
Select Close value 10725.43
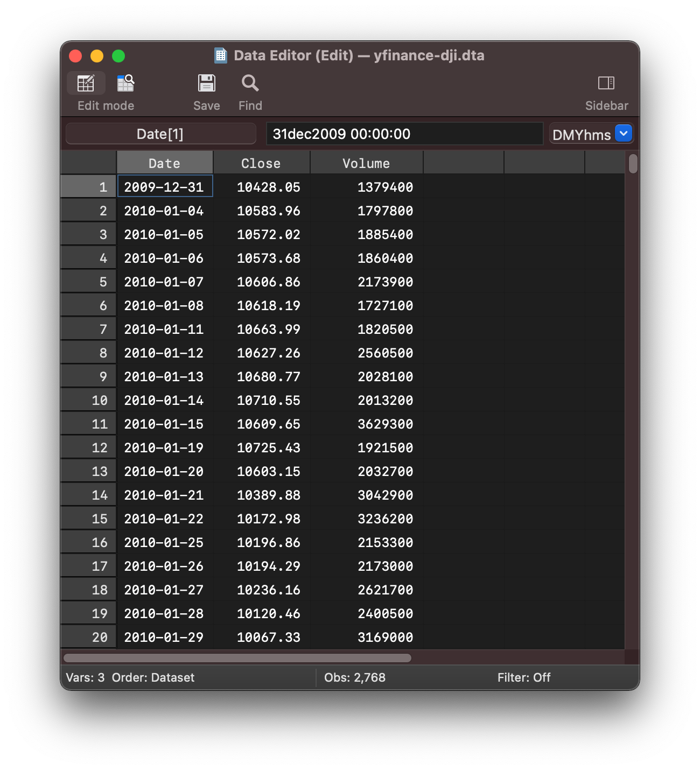(262, 447)
